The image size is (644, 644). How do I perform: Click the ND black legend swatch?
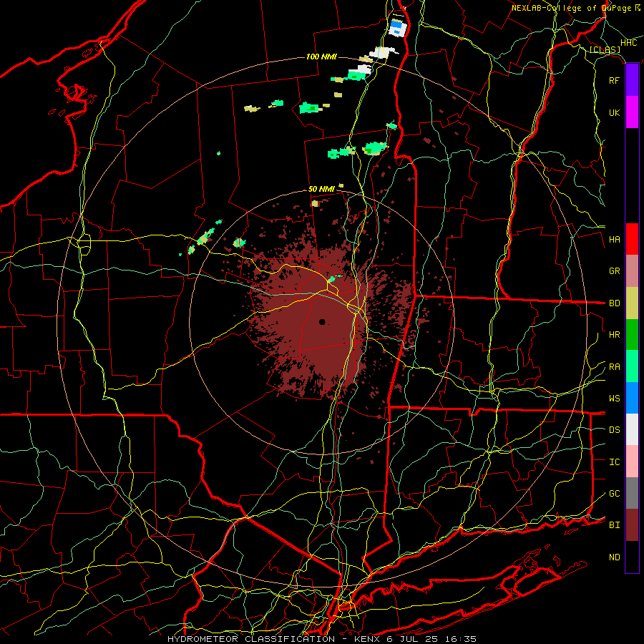[632, 557]
